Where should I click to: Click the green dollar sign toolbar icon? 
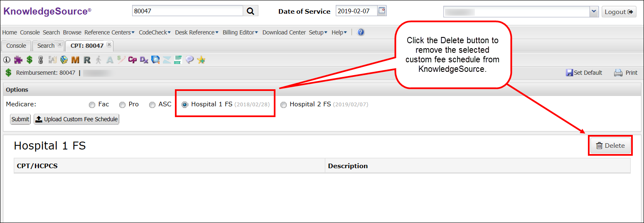click(29, 60)
